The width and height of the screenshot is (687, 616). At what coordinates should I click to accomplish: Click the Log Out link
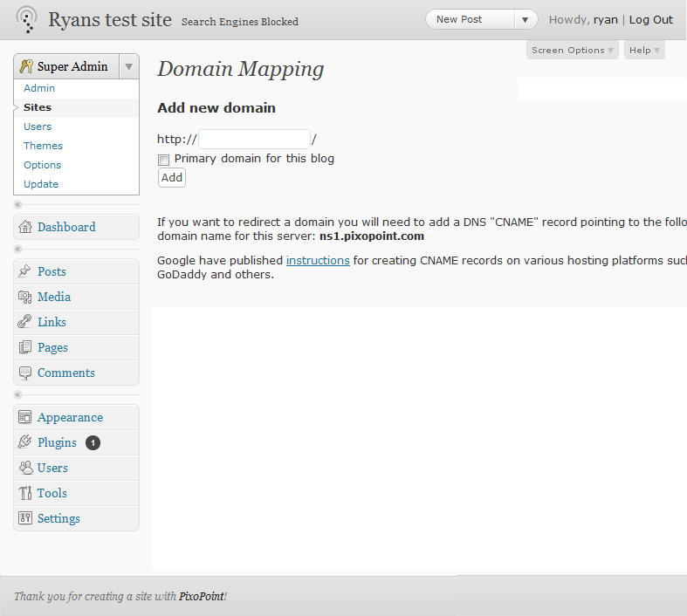[650, 20]
